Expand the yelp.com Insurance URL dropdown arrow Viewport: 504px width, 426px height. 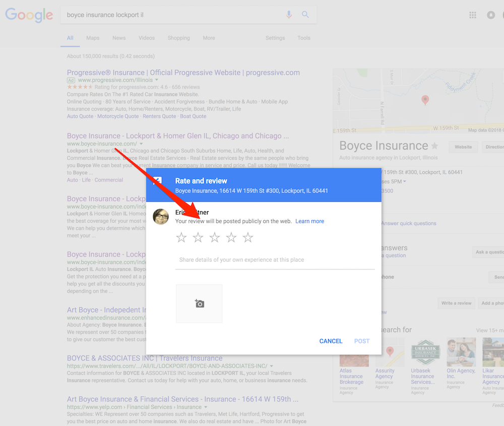coord(206,407)
